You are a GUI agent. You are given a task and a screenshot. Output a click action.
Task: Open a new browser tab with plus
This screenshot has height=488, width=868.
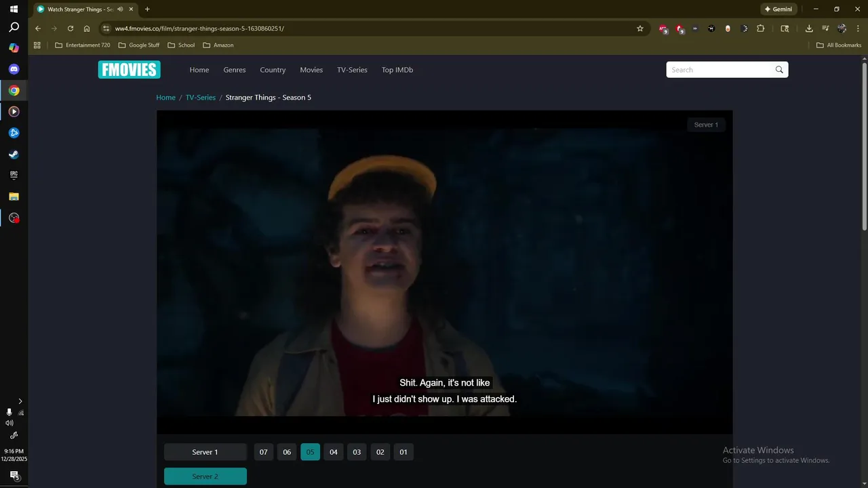[147, 9]
